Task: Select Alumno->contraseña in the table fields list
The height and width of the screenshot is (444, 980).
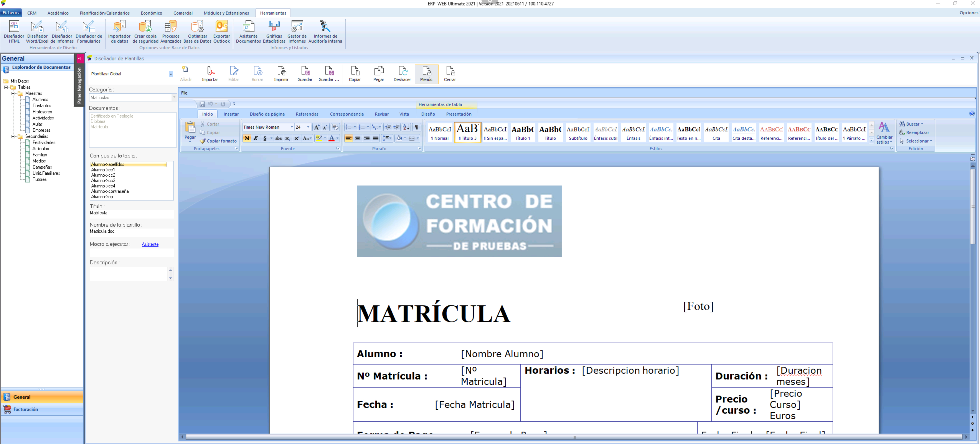Action: click(110, 191)
